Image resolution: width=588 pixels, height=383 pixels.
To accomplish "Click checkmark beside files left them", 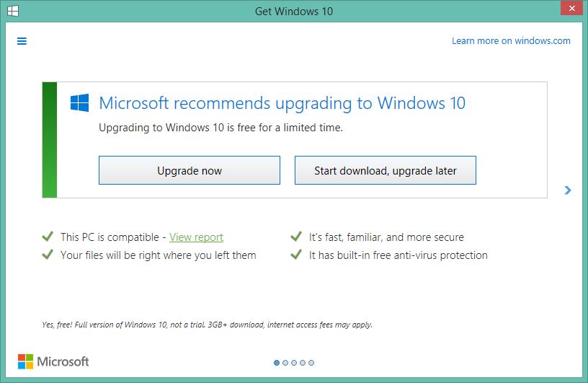I will point(48,255).
